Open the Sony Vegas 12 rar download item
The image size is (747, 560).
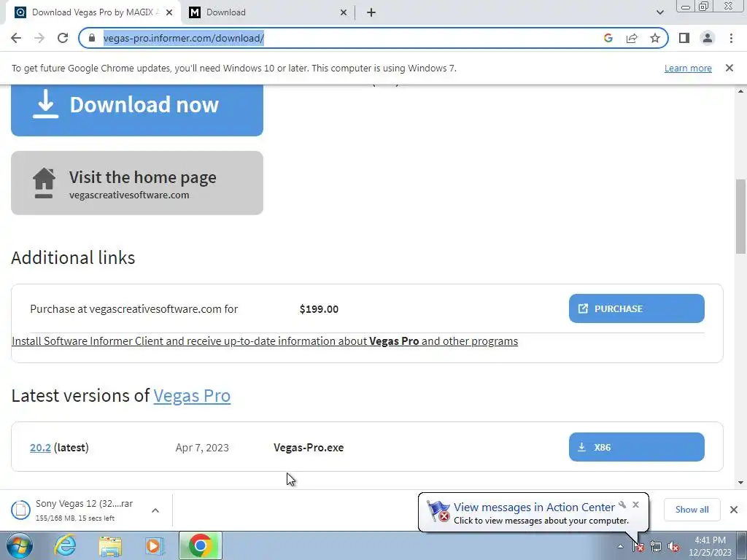76,510
